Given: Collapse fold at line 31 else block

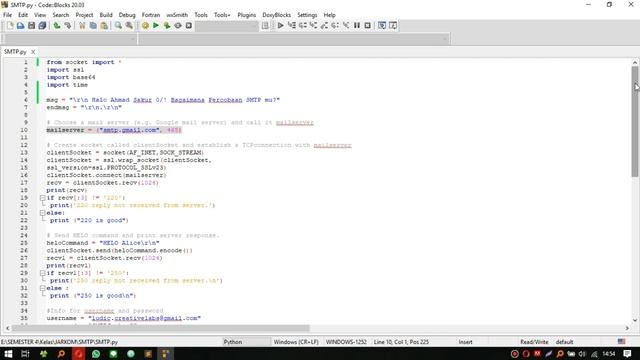Looking at the screenshot, I should (42, 288).
